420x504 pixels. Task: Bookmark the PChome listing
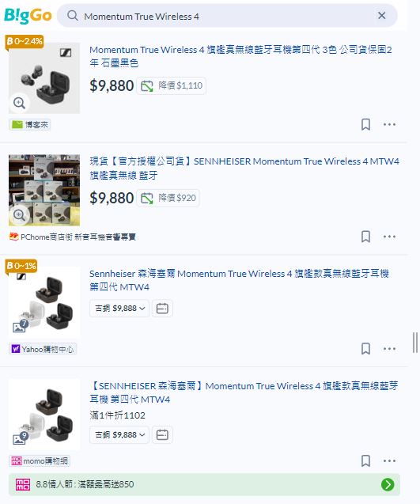coord(365,237)
